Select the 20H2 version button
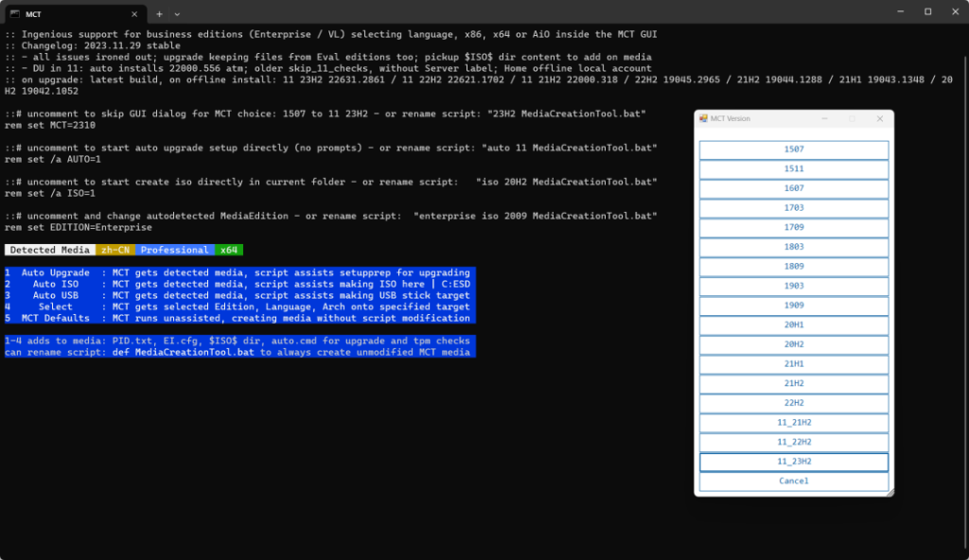The height and width of the screenshot is (560, 969). pyautogui.click(x=794, y=344)
